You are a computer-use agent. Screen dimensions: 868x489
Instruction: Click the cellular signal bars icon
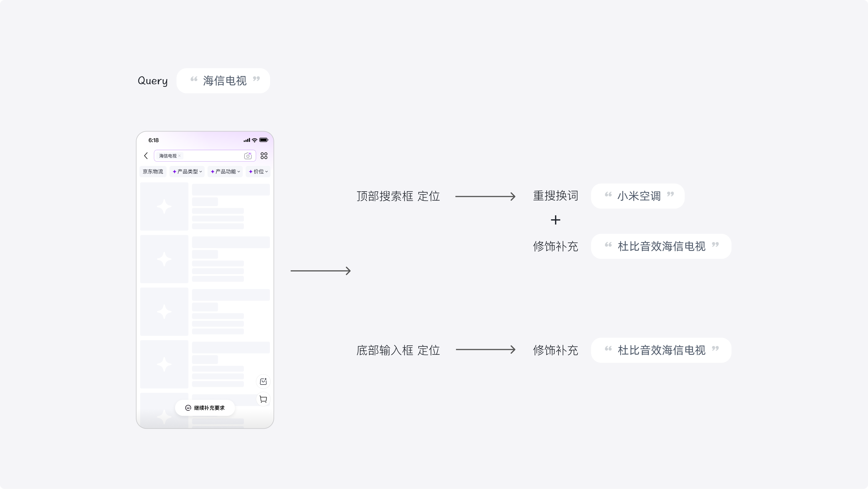[x=247, y=140]
